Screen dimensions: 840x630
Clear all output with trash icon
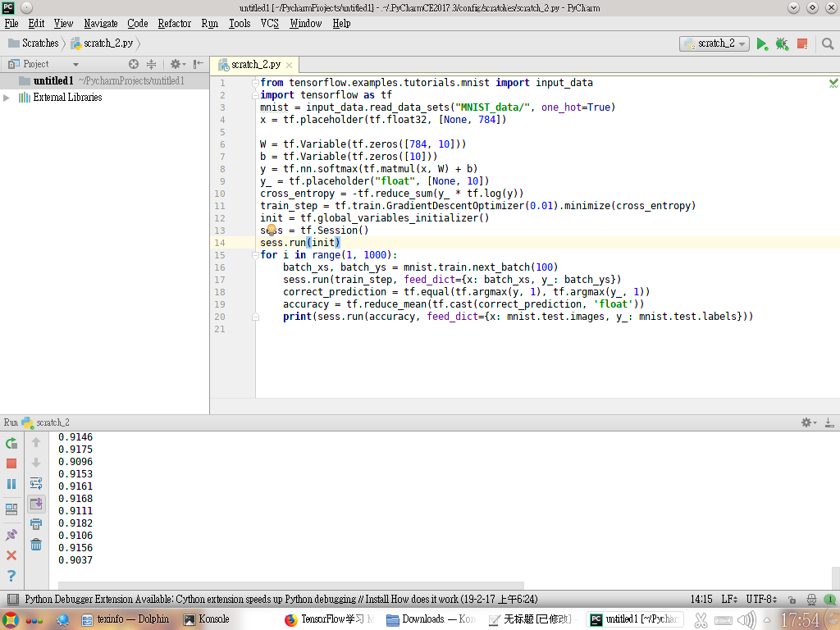click(36, 545)
